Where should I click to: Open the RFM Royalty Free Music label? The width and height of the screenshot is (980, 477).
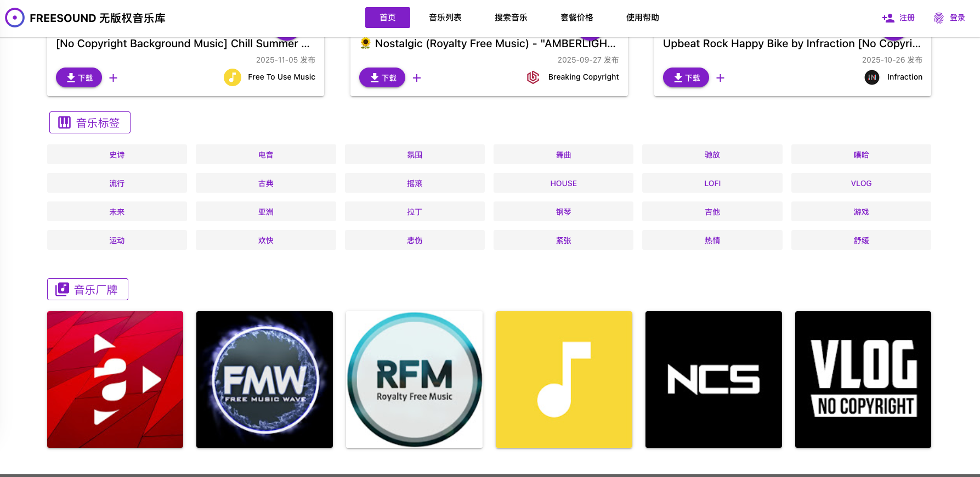[414, 379]
